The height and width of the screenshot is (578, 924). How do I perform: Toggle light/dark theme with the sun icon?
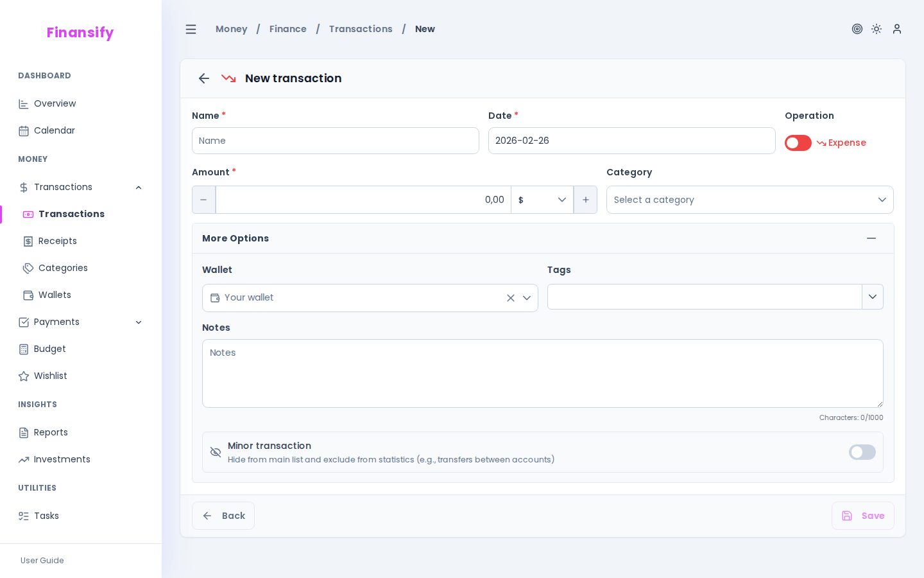pos(877,29)
